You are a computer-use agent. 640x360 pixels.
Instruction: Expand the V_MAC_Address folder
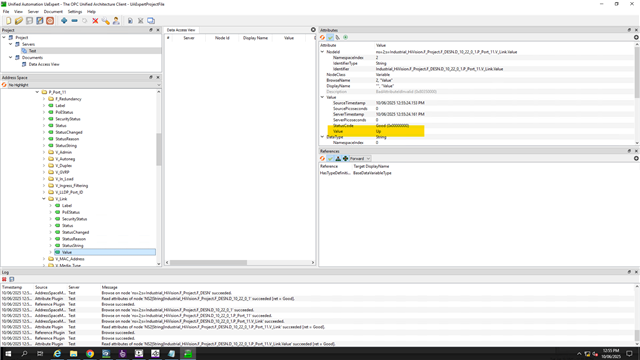[x=44, y=259]
